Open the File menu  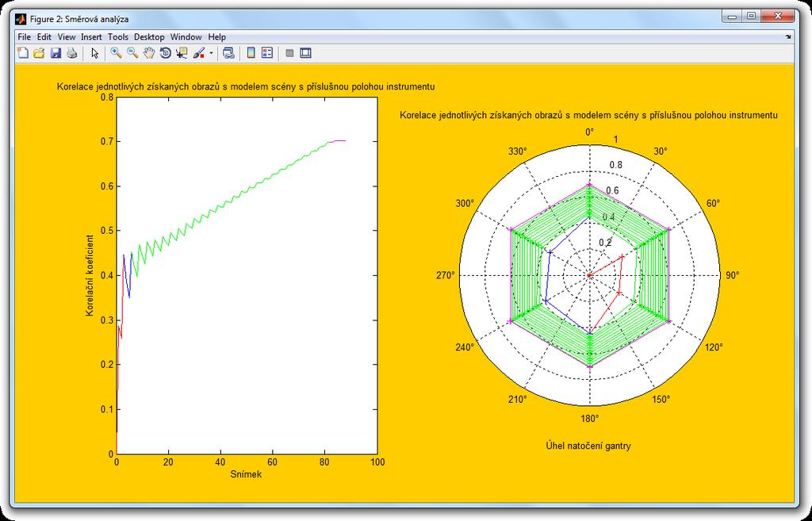point(25,36)
